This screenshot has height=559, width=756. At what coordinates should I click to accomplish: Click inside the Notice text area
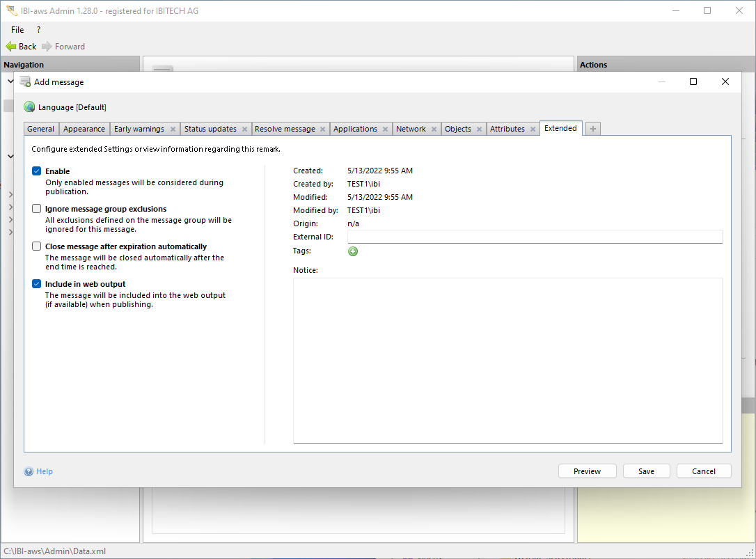507,360
